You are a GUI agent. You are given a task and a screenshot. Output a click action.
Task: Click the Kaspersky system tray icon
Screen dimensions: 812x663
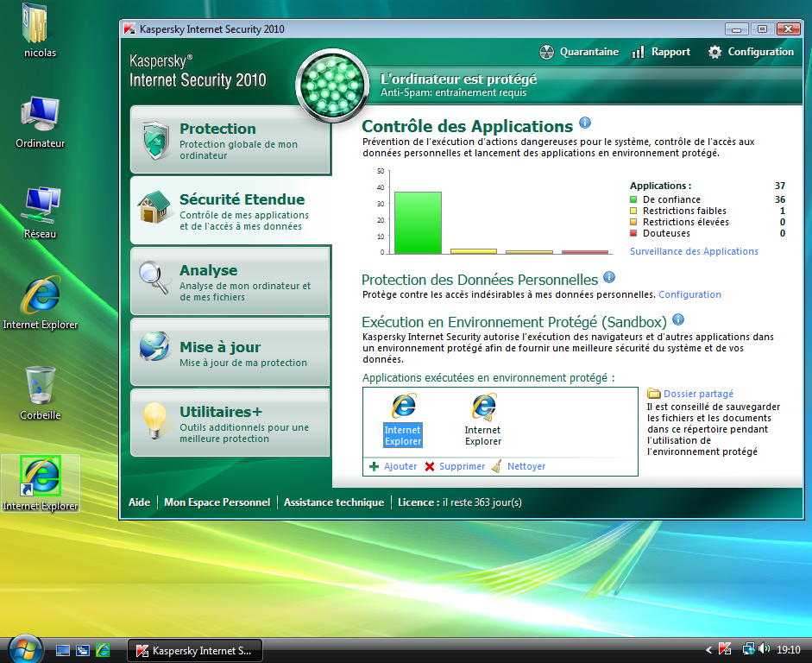coord(725,648)
